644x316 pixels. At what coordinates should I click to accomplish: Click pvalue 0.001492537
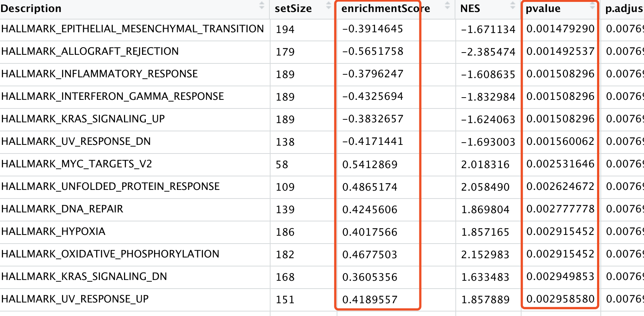click(x=560, y=51)
